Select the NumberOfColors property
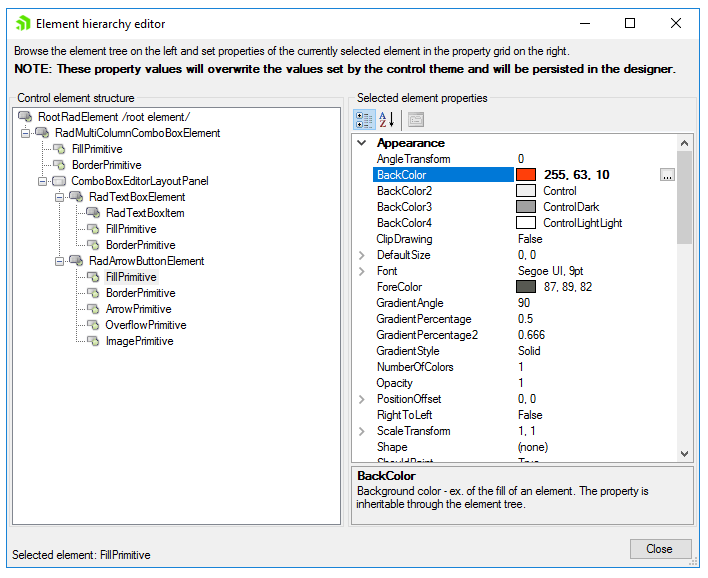This screenshot has height=578, width=708. 415,367
